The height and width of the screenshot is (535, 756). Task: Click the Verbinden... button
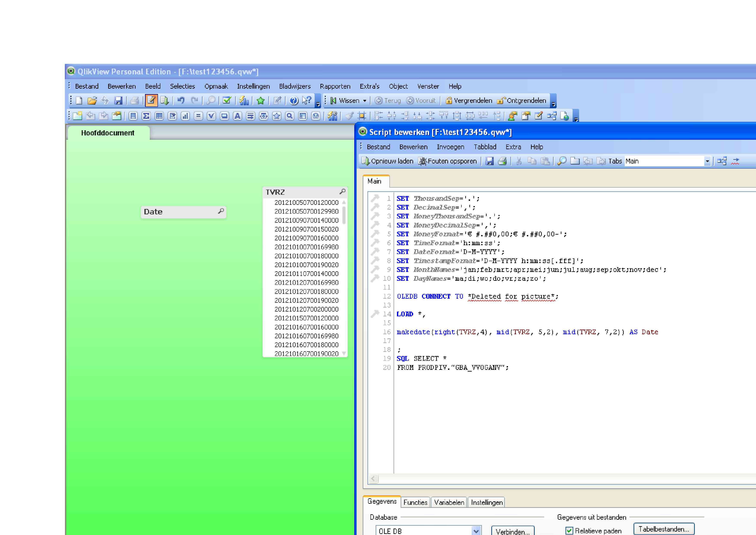coord(512,531)
